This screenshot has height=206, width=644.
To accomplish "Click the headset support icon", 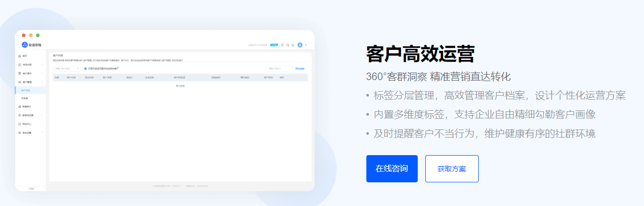I will [288, 45].
